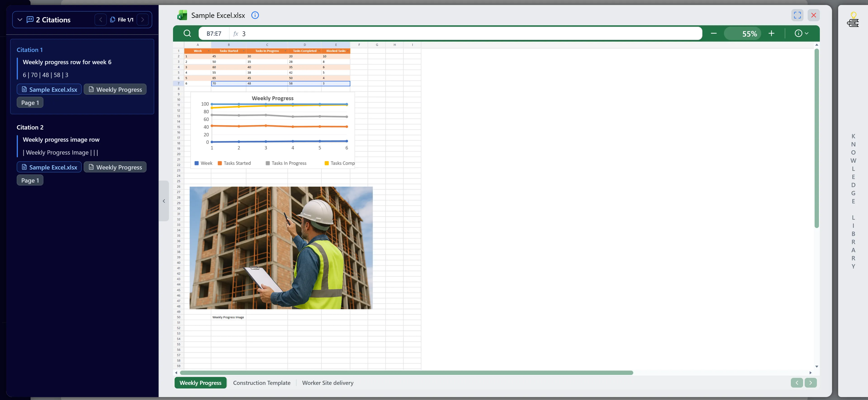Select column A header

[198, 45]
